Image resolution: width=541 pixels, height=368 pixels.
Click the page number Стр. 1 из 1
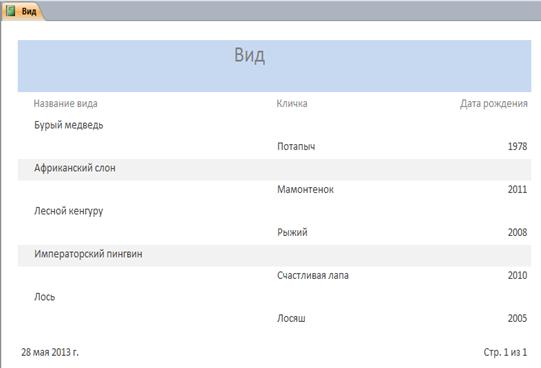coord(505,352)
